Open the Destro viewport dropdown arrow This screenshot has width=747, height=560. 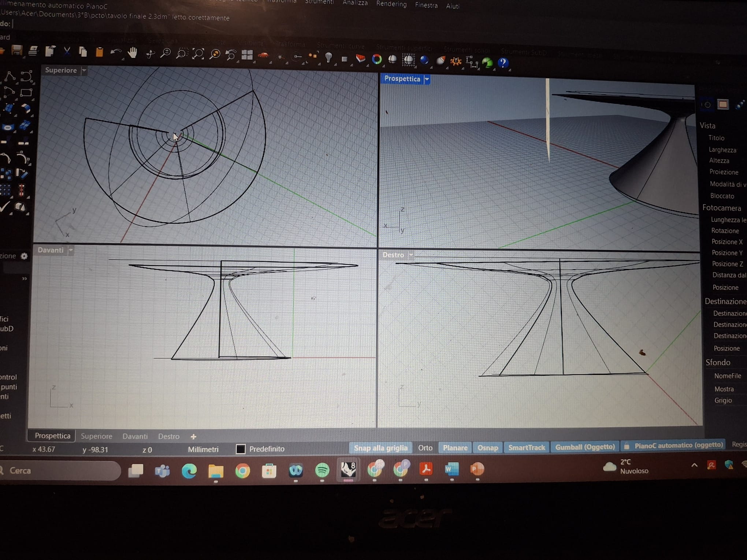point(411,255)
